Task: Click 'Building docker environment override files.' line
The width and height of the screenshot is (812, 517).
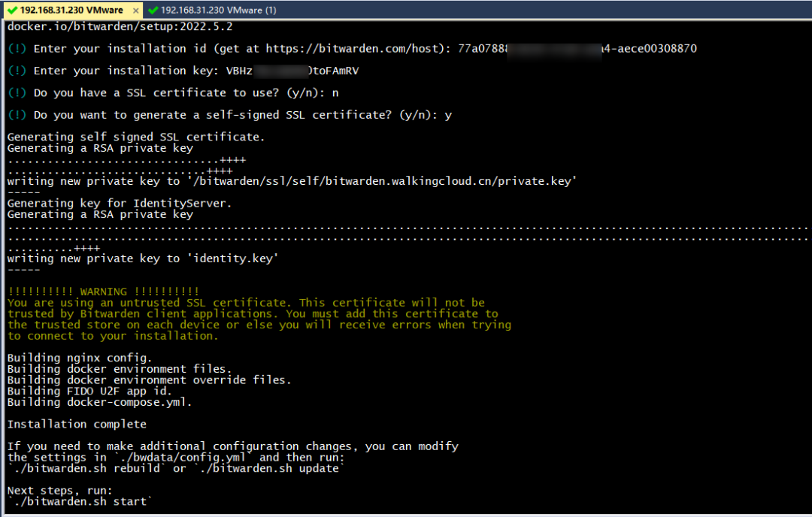Action: pos(149,379)
